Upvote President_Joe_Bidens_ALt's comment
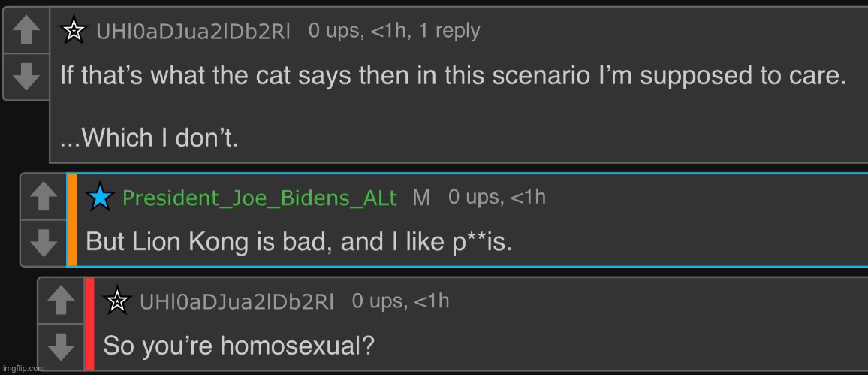This screenshot has height=375, width=868. pyautogui.click(x=44, y=197)
